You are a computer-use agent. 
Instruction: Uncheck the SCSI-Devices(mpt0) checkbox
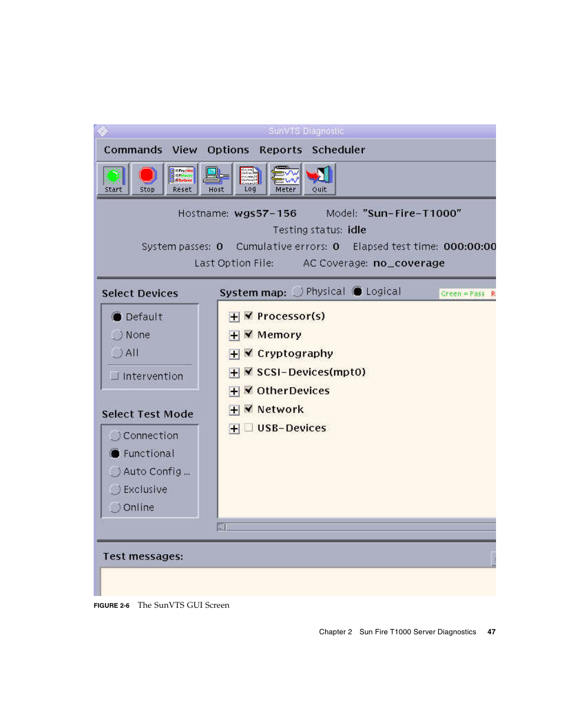point(249,372)
